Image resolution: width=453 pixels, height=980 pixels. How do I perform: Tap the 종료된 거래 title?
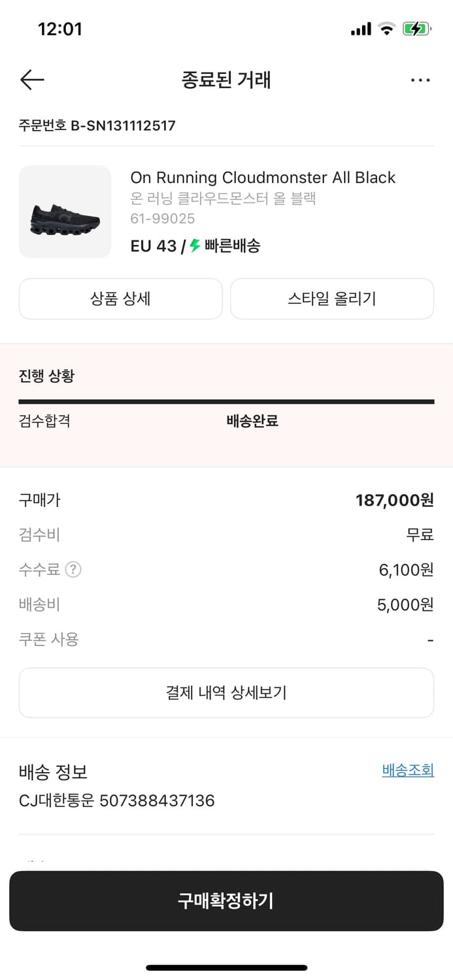226,79
